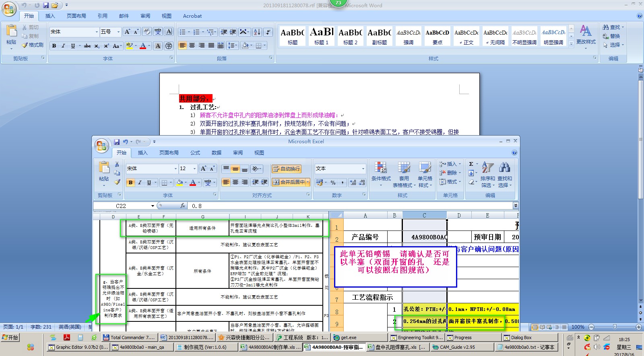The height and width of the screenshot is (356, 644).
Task: Switch to Excel 数据 (Data) tab
Action: (217, 153)
